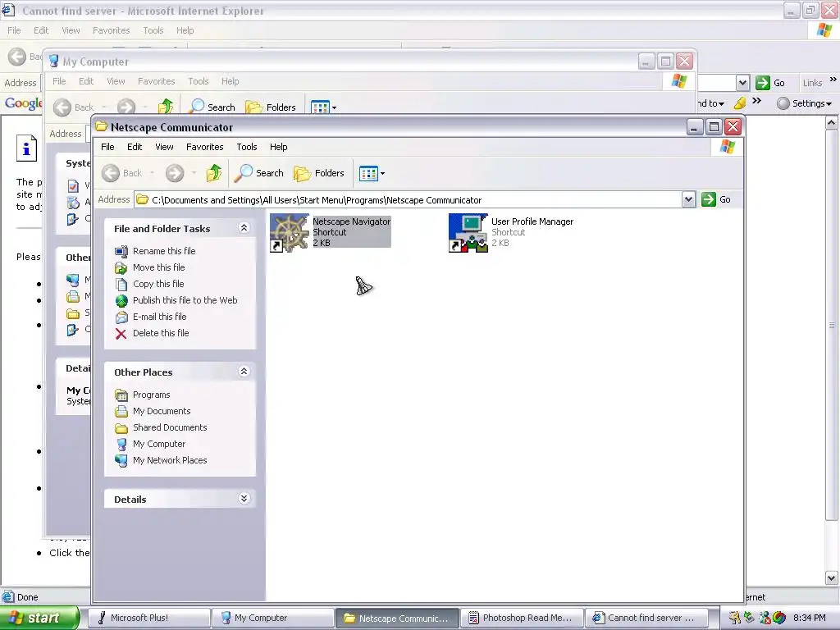Go to My Computer in Other Places

click(159, 444)
